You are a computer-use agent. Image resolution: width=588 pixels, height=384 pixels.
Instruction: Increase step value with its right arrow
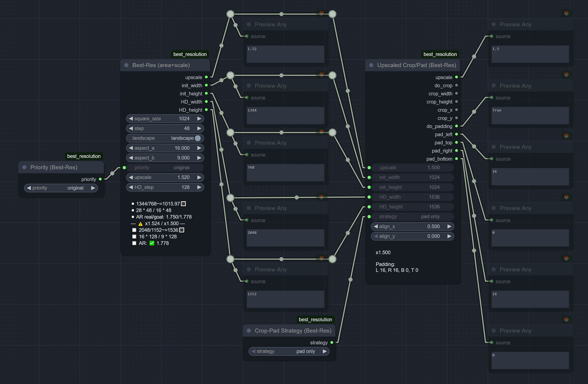[x=199, y=128]
